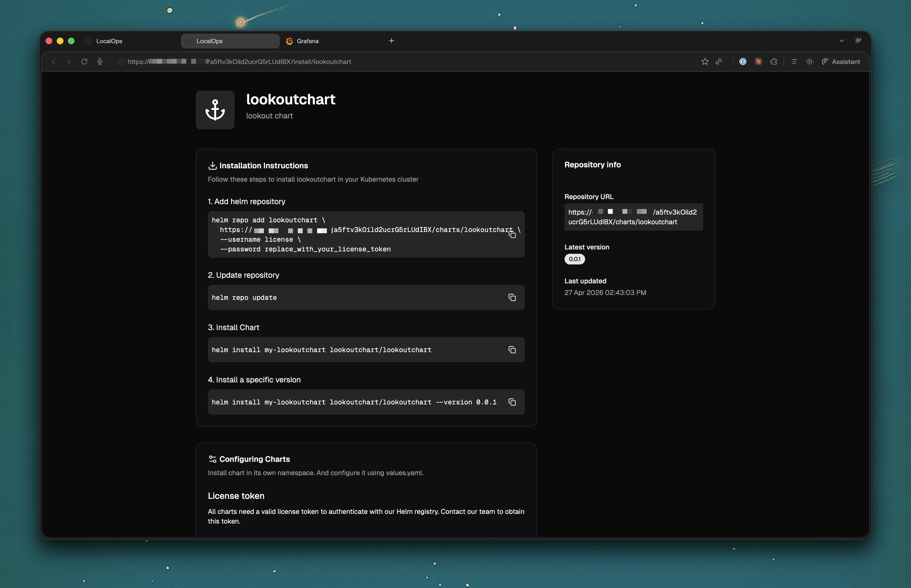
Task: Copy the specific version install command
Action: click(512, 402)
